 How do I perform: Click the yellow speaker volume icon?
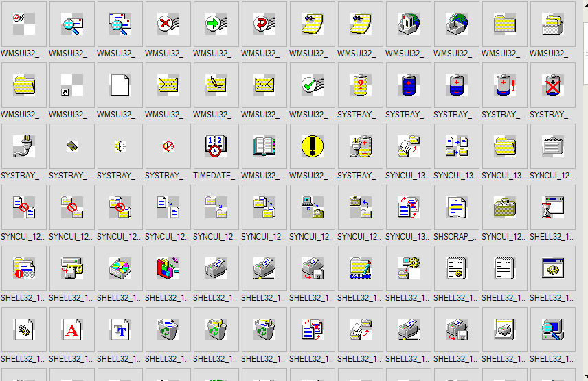pyautogui.click(x=120, y=146)
